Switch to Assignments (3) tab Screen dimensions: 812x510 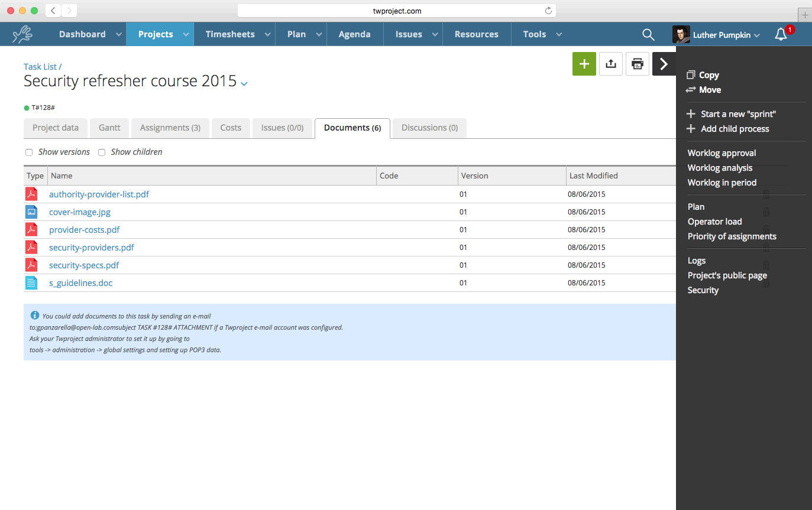tap(170, 128)
